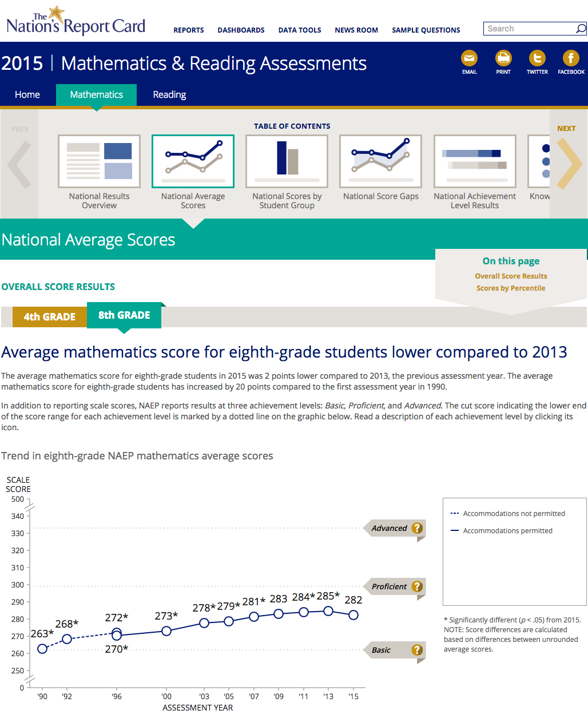
Task: Open the SAMPLE QUESTIONS menu
Action: [426, 30]
